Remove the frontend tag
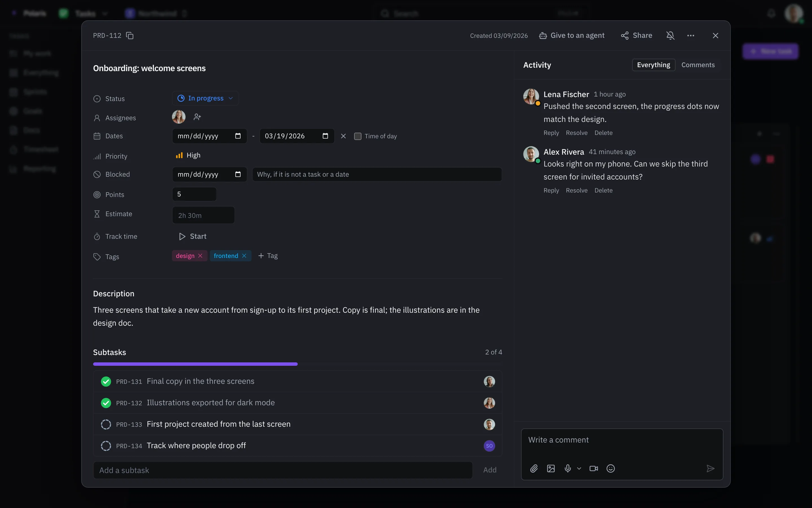This screenshot has height=508, width=812. (244, 256)
